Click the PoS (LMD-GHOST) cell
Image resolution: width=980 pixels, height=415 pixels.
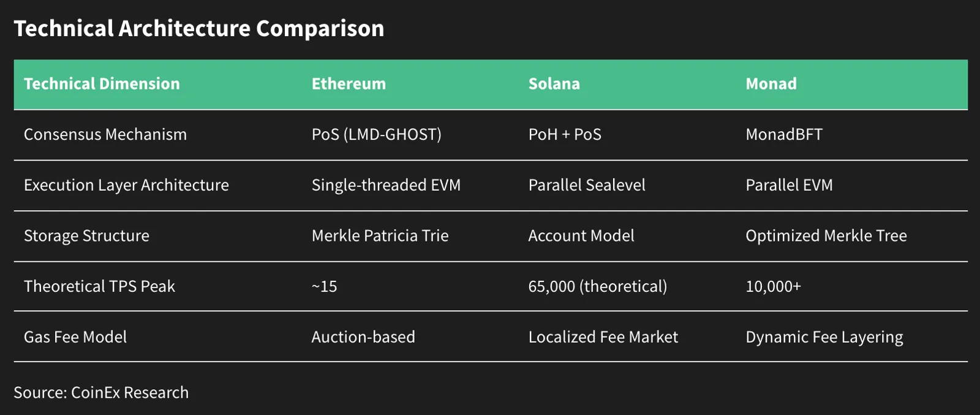[x=376, y=134]
